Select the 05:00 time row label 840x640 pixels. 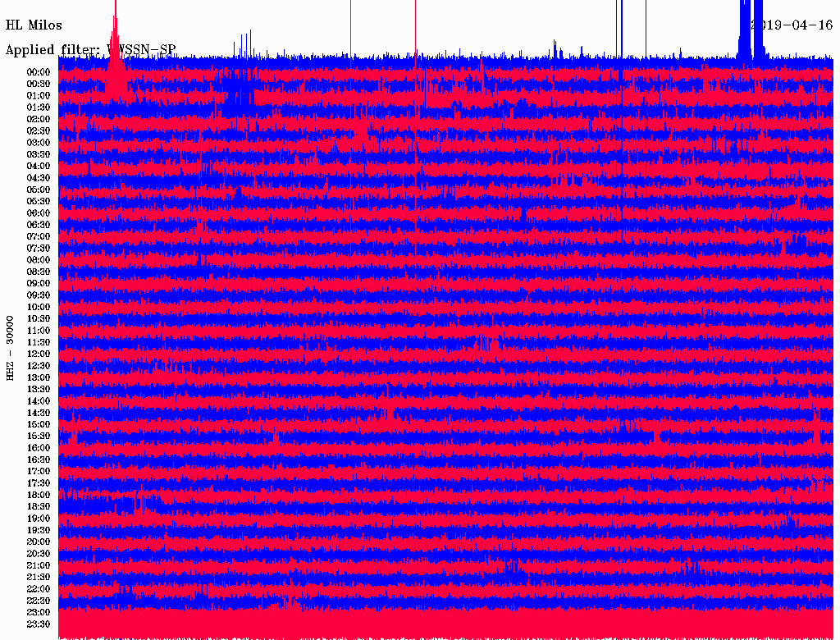pos(39,190)
